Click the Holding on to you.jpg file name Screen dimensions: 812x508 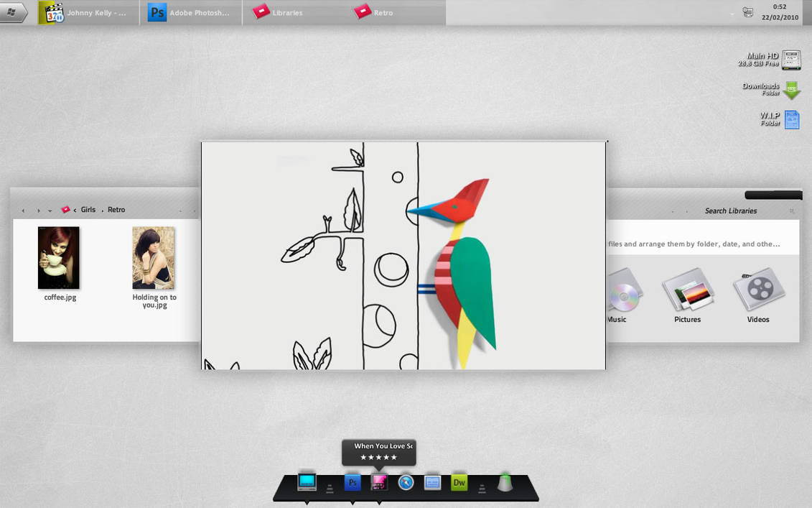tap(154, 301)
